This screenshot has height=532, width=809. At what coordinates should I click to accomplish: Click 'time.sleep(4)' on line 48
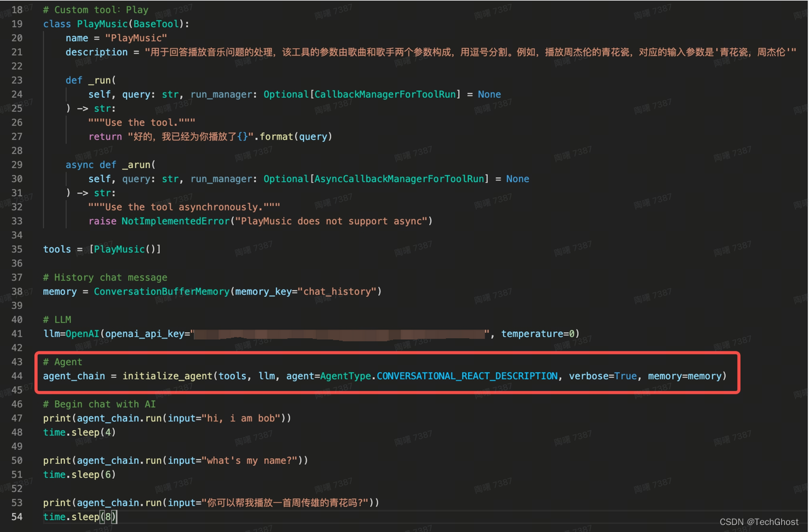point(80,432)
